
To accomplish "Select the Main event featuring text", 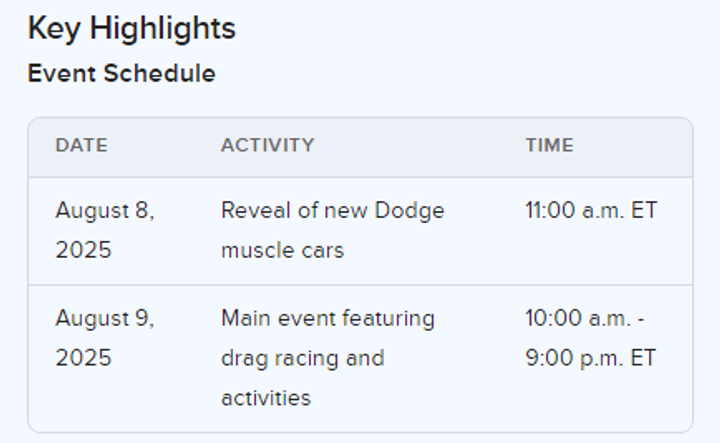I will pyautogui.click(x=328, y=319).
